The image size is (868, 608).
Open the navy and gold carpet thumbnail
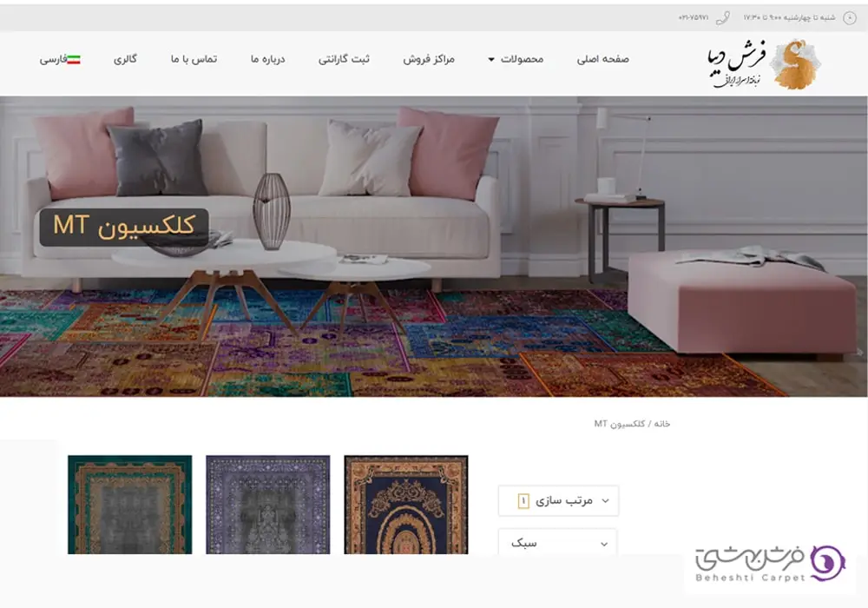405,505
